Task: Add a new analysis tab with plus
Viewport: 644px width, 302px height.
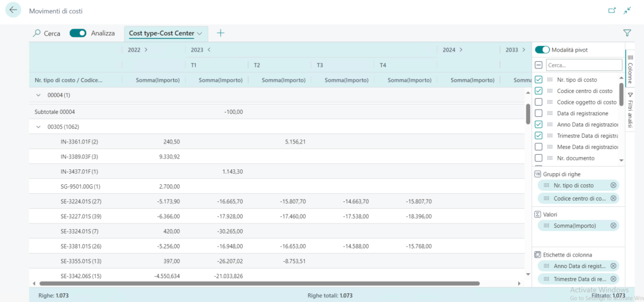Action: pyautogui.click(x=221, y=33)
